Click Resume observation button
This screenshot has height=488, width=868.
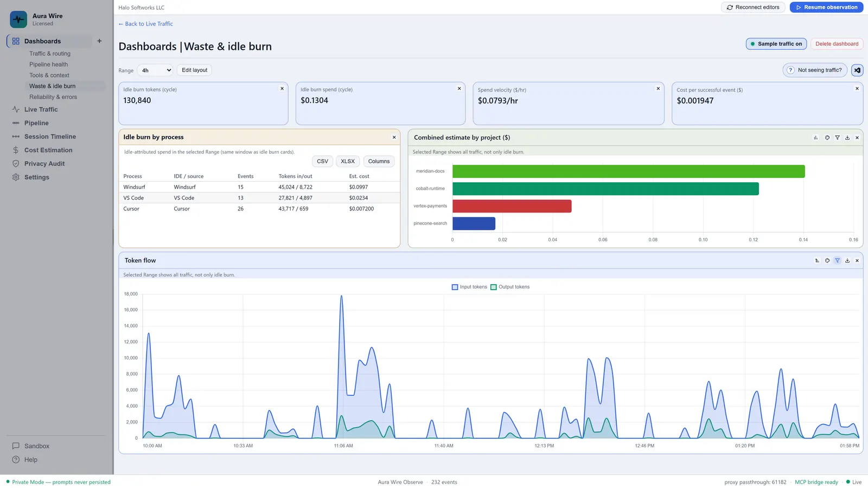pos(826,8)
